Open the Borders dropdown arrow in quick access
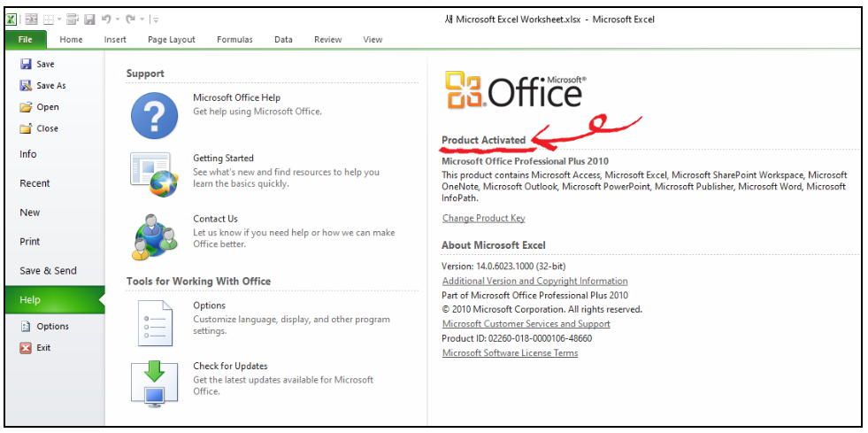 click(x=59, y=19)
